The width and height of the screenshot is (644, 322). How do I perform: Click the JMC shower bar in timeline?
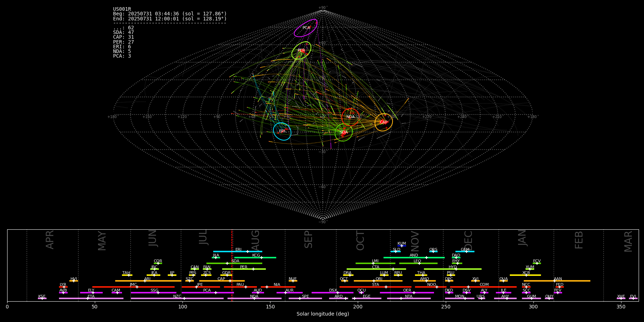[133, 287]
